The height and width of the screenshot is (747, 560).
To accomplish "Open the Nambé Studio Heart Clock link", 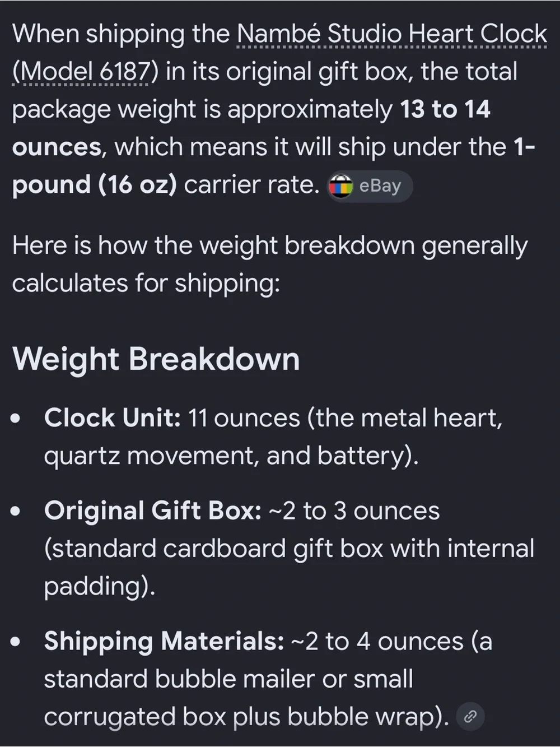I will click(392, 35).
